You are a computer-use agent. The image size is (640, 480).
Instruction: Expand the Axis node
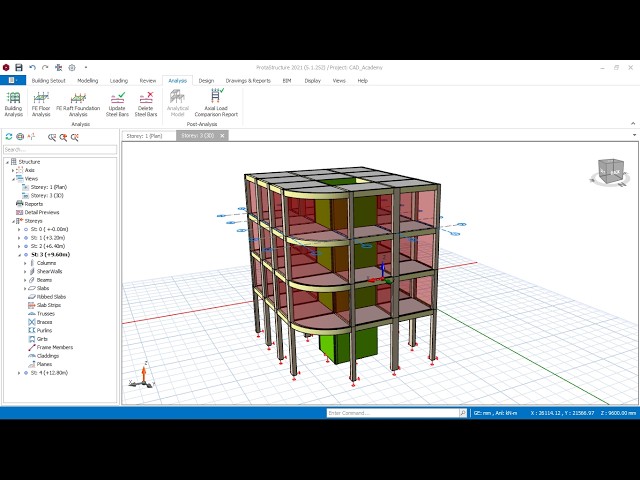(13, 170)
